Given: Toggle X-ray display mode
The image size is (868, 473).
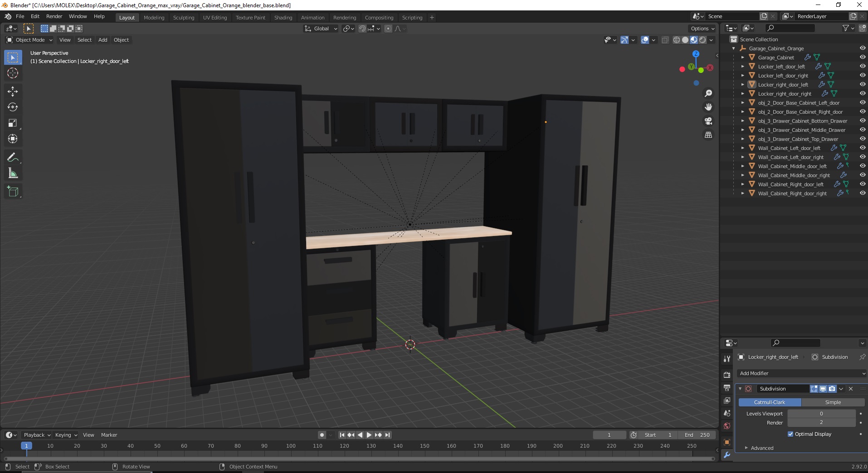Looking at the screenshot, I should click(x=665, y=40).
